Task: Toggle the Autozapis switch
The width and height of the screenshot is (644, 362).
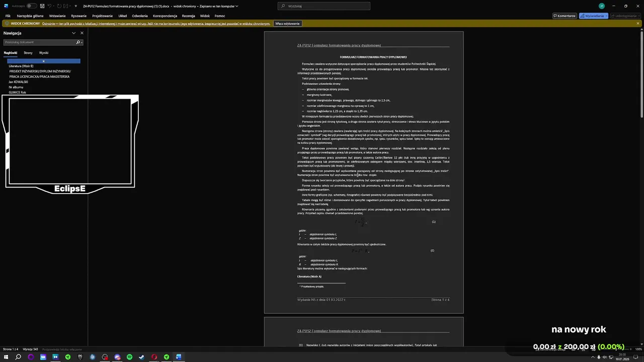Action: point(31,6)
